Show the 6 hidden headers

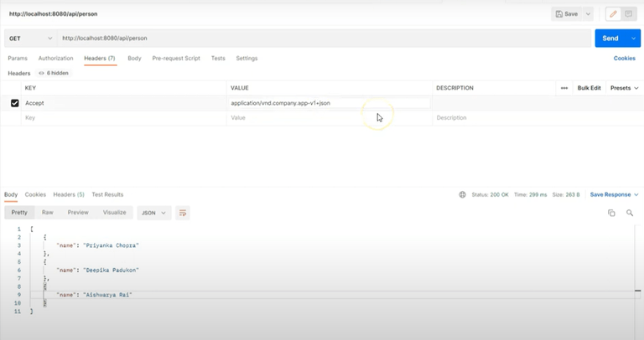(54, 73)
